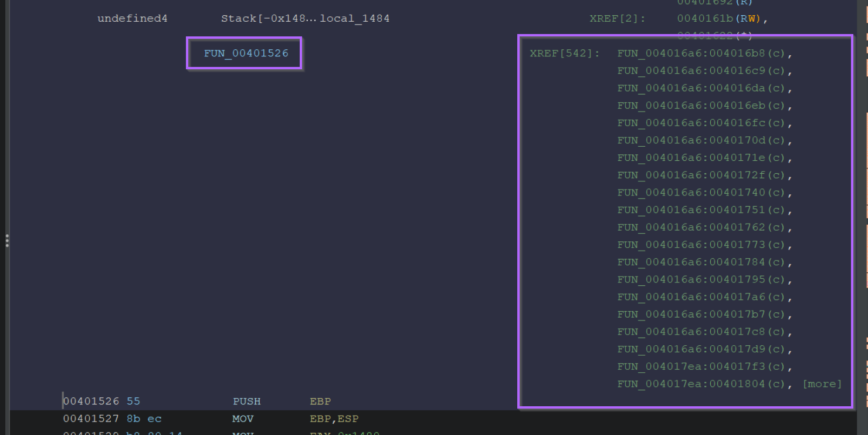
Task: Click xref FUN_004017ea:00401804(c)
Action: click(x=703, y=384)
